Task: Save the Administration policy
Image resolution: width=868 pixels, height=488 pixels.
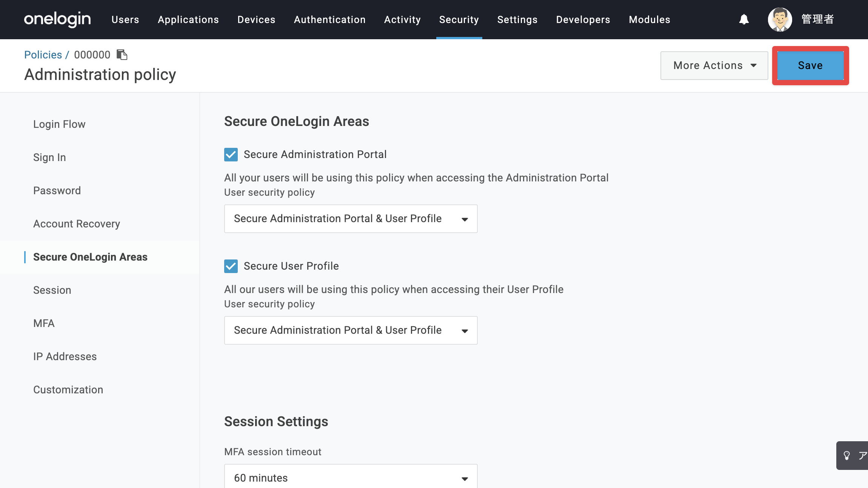Action: coord(810,66)
